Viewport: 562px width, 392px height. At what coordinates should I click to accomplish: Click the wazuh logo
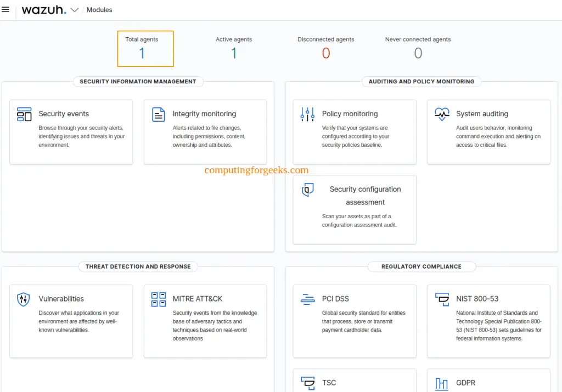[x=44, y=10]
